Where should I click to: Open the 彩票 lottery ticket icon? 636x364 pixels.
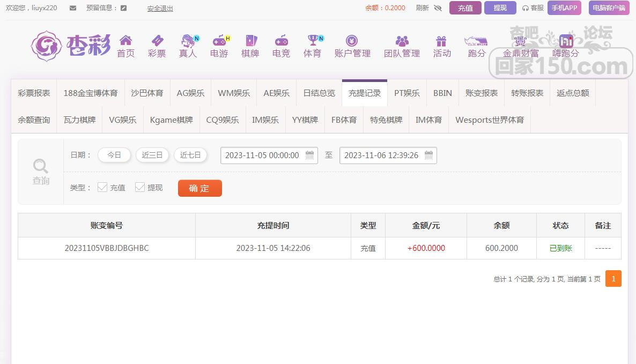click(x=157, y=41)
